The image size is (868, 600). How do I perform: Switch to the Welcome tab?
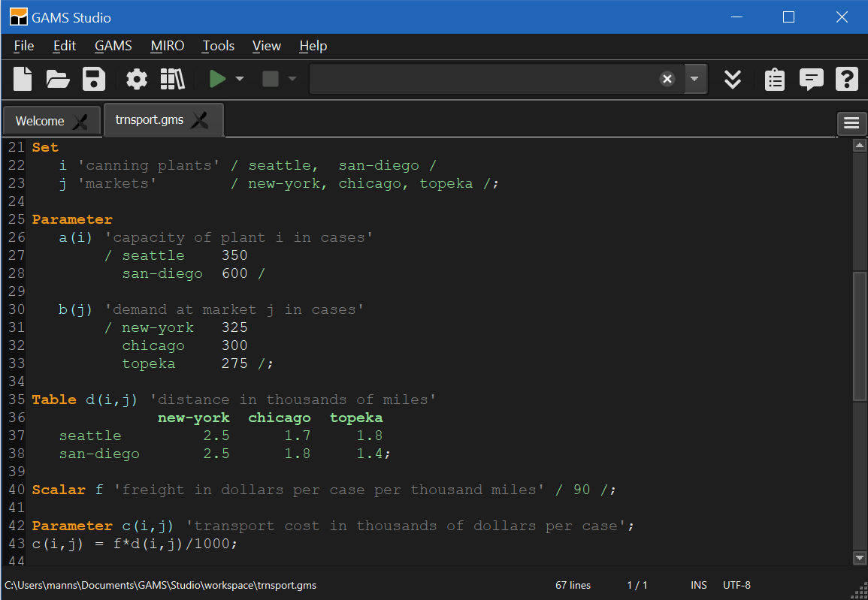point(41,121)
